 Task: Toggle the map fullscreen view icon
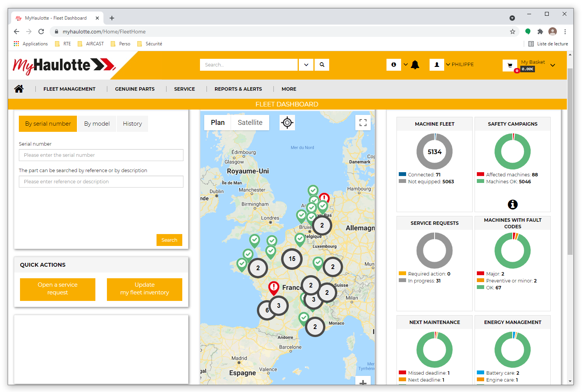pos(363,123)
